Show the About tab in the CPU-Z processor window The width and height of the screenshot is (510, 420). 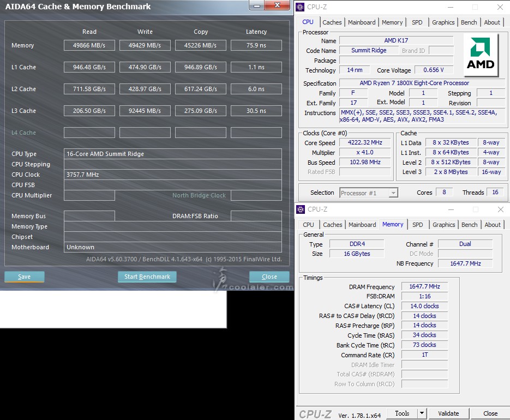(492, 22)
